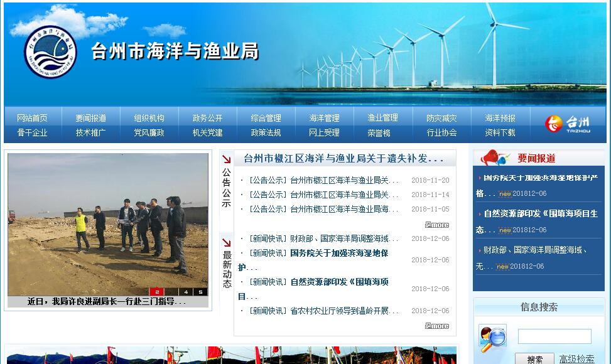Open the 2018-11-20 公告公示 announcement link
611x364 pixels.
pyautogui.click(x=324, y=180)
